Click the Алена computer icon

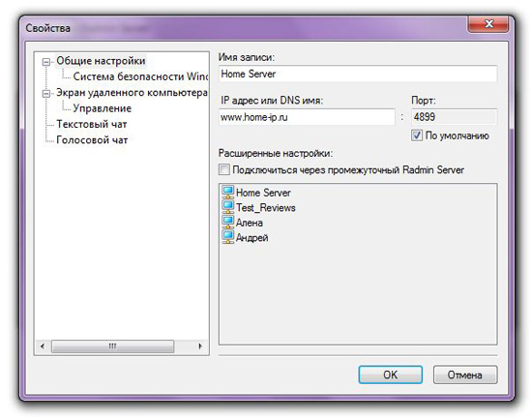click(227, 222)
